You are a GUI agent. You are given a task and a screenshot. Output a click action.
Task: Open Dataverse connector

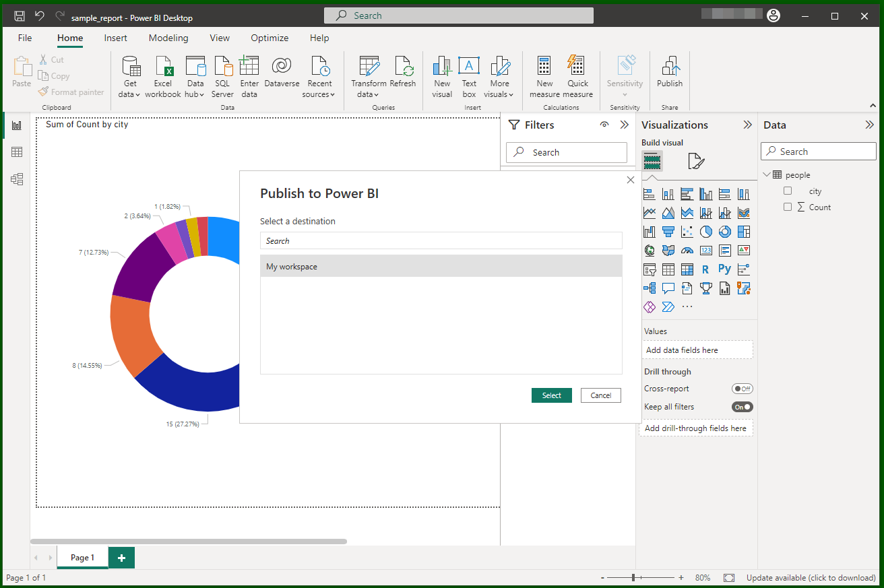(282, 71)
